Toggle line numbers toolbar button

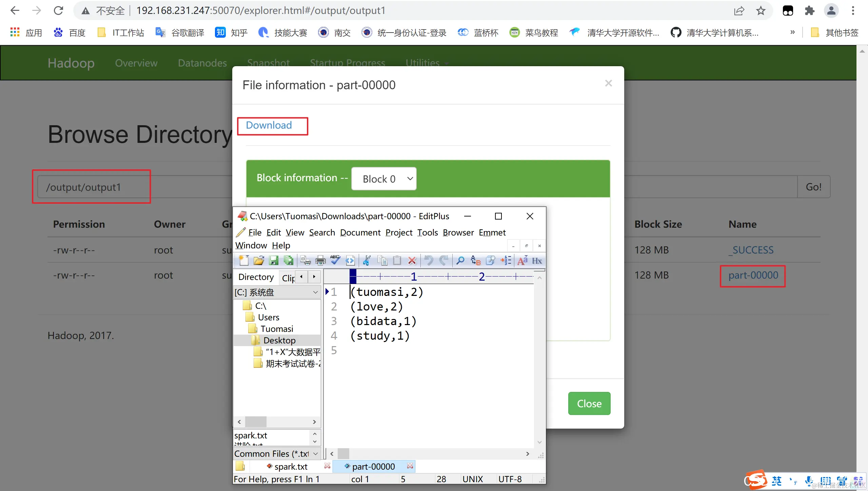click(506, 261)
